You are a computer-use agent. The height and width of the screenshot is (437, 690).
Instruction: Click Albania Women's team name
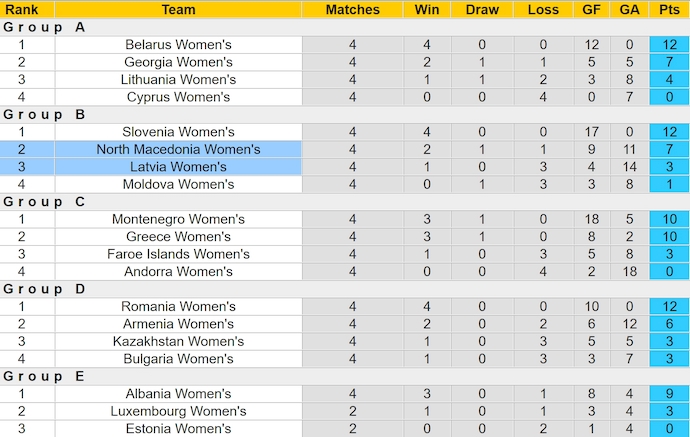[x=178, y=394]
